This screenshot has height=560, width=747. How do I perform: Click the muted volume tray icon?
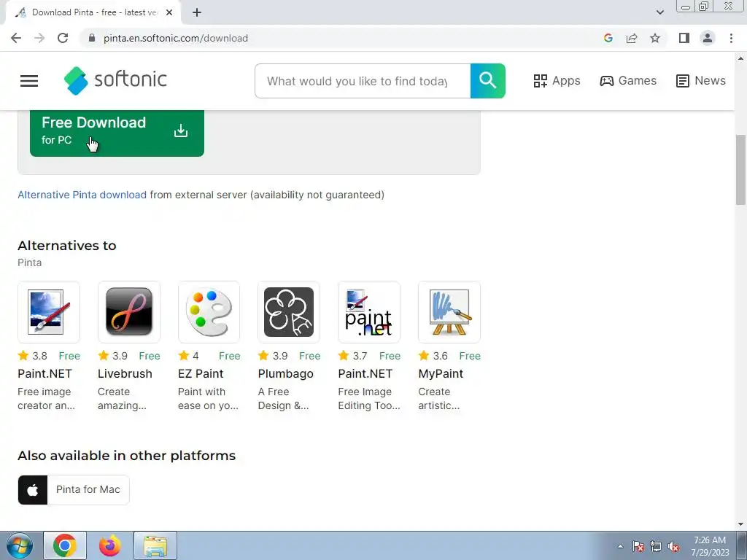coord(673,546)
